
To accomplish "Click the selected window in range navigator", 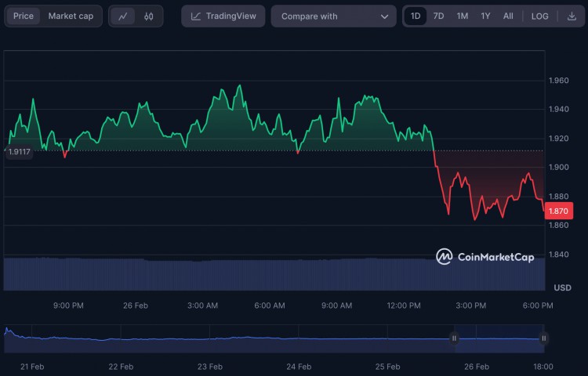I will click(499, 338).
